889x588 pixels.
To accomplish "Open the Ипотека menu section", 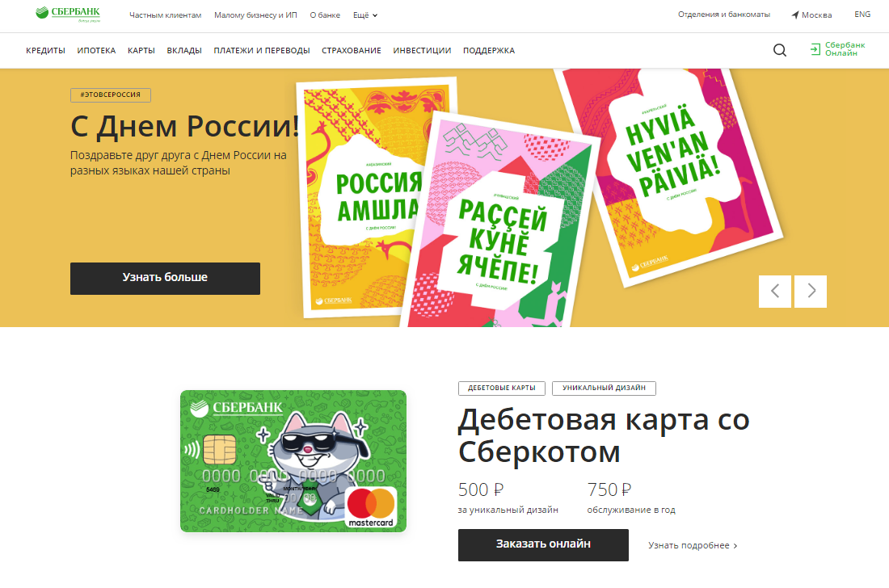I will click(96, 50).
